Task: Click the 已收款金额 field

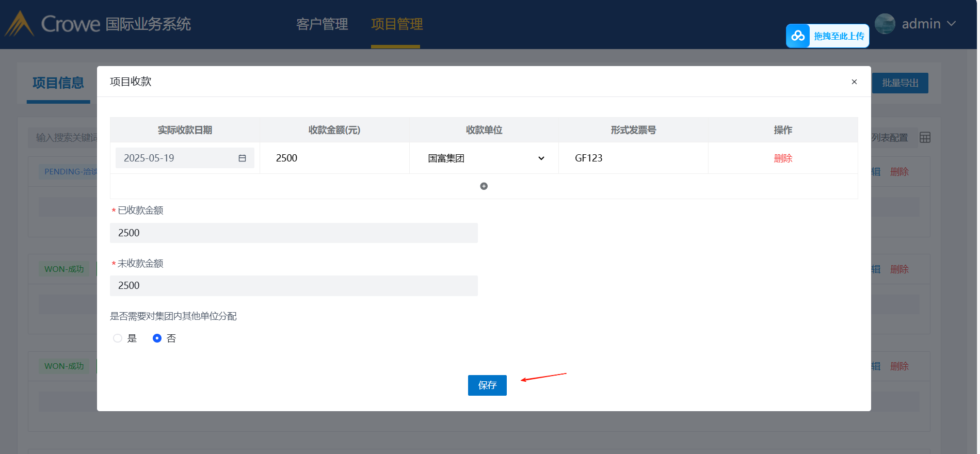Action: (x=294, y=233)
